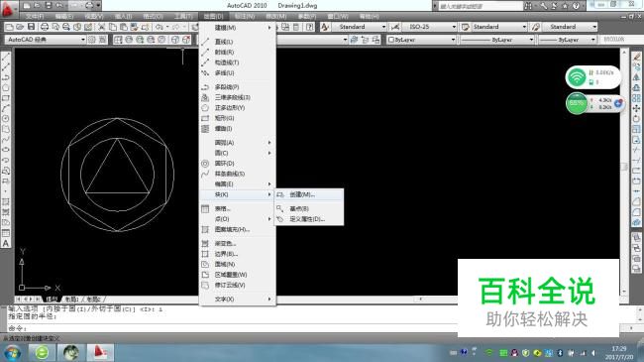
Task: Expand the quick access toolbar customize arrow
Action: 98,5
